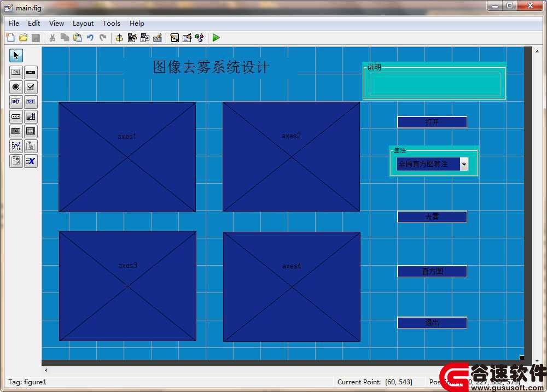
Task: Select the 去雾 push button on canvas
Action: 432,217
